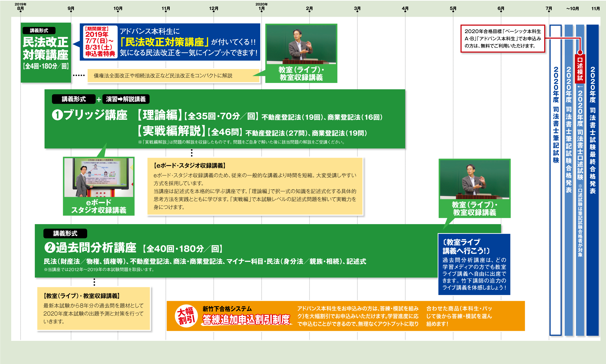Click the 教室ライブ講義へ行こう blue info box
The width and height of the screenshot is (606, 364).
(x=474, y=264)
